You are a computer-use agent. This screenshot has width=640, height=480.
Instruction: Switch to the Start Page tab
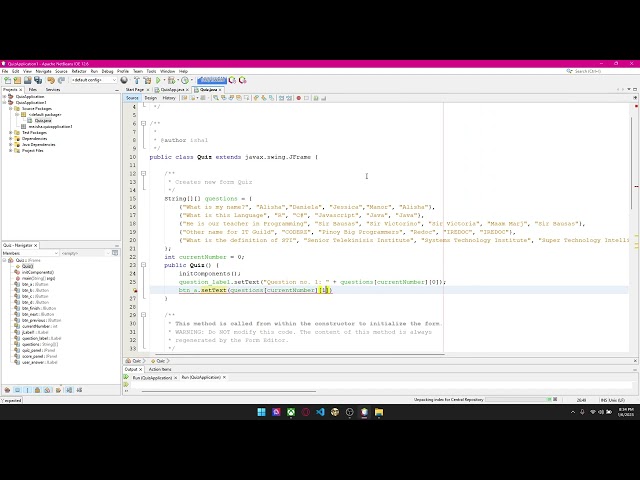tap(135, 90)
